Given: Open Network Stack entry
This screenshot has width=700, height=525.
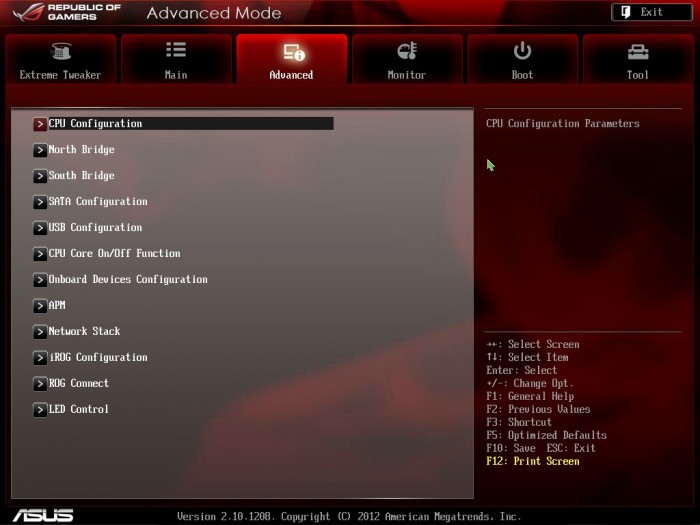Looking at the screenshot, I should (x=84, y=331).
